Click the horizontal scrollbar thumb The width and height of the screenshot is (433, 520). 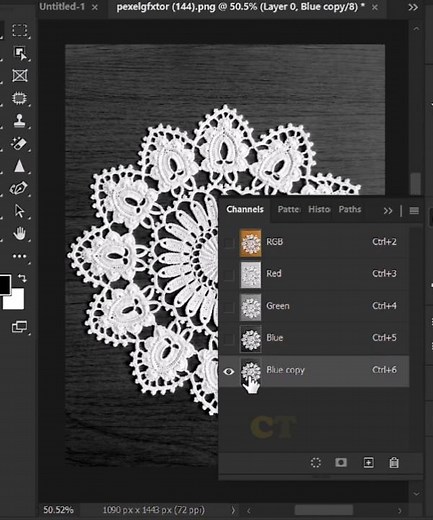324,510
